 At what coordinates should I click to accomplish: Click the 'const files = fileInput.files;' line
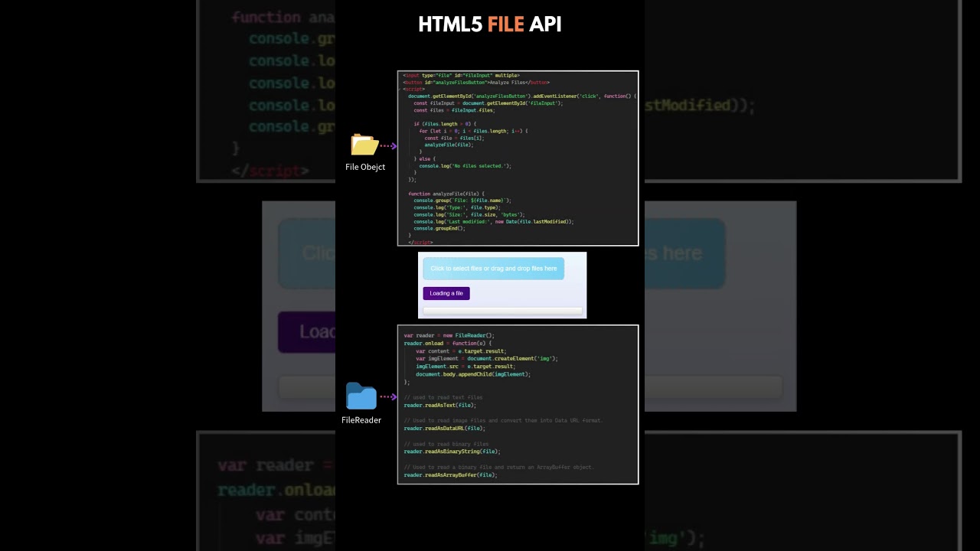tap(454, 110)
